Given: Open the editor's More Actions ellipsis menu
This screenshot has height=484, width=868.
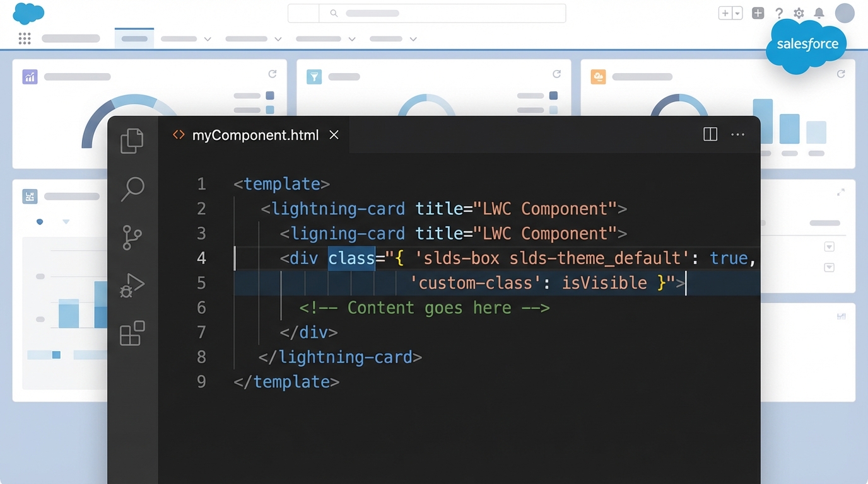Looking at the screenshot, I should (x=737, y=134).
